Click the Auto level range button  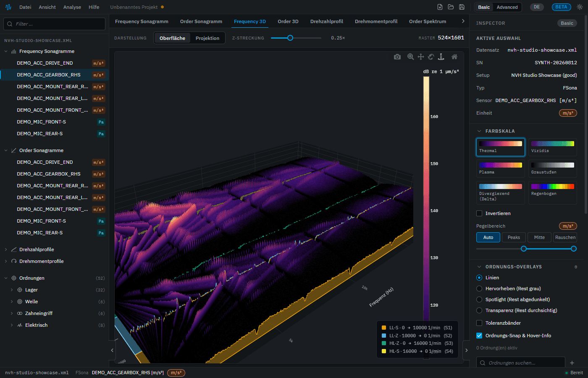[x=488, y=237]
